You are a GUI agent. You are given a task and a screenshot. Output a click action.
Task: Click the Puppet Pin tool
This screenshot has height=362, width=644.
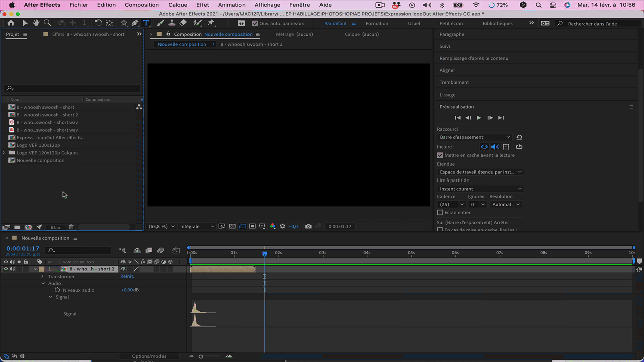tap(211, 23)
